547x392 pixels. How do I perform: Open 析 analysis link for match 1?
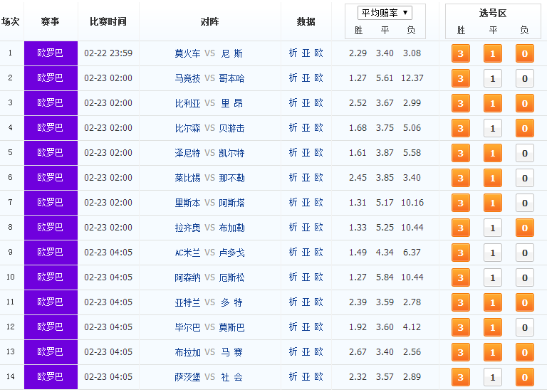click(x=293, y=53)
